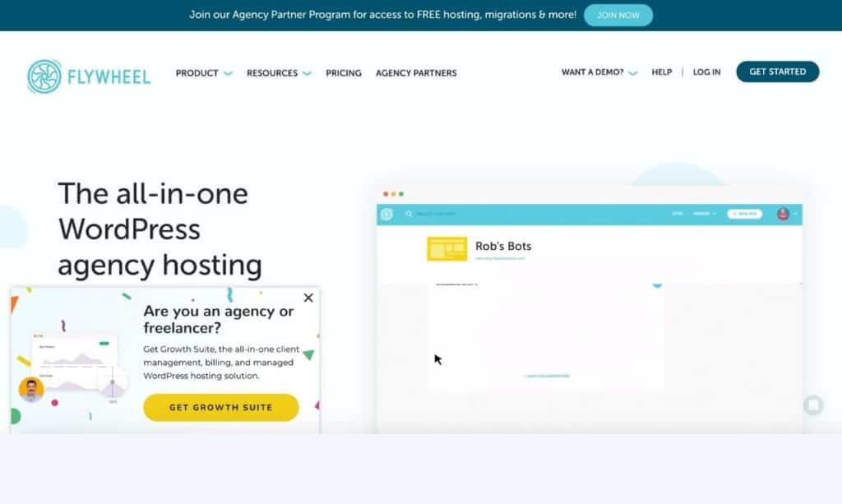Screen dimensions: 842x504
Task: Click the Get Growth Suite button
Action: (x=220, y=407)
